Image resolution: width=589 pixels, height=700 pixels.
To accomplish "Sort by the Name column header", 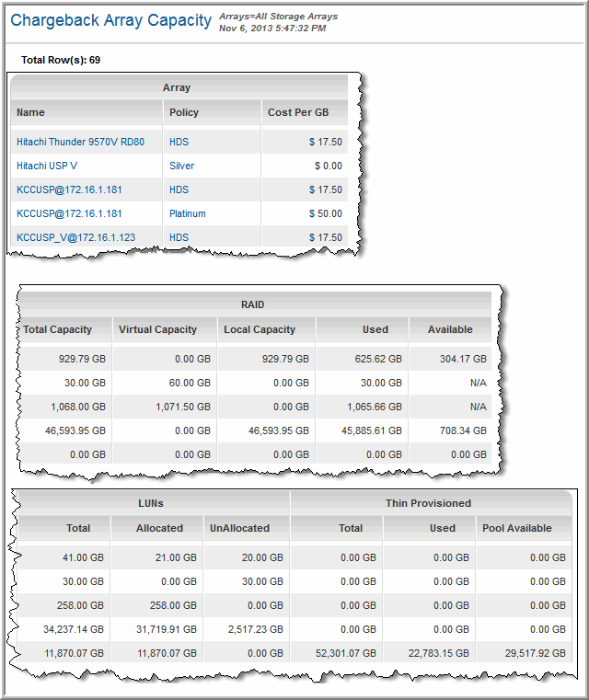I will [x=30, y=112].
